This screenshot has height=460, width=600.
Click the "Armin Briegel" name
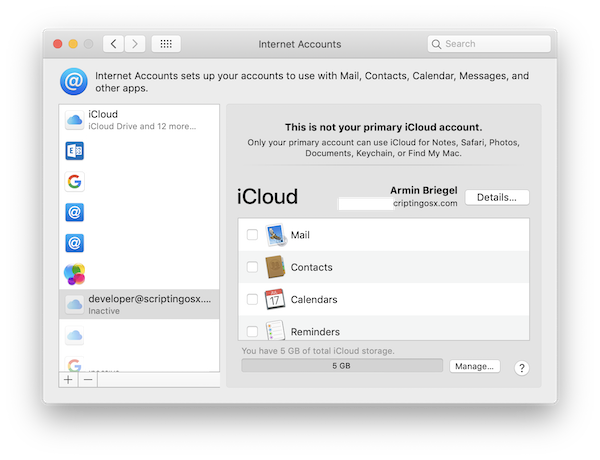[424, 190]
